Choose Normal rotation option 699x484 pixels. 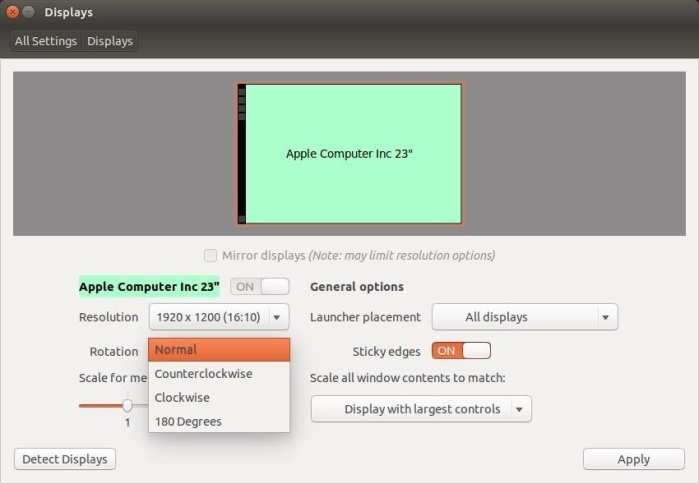coord(219,350)
